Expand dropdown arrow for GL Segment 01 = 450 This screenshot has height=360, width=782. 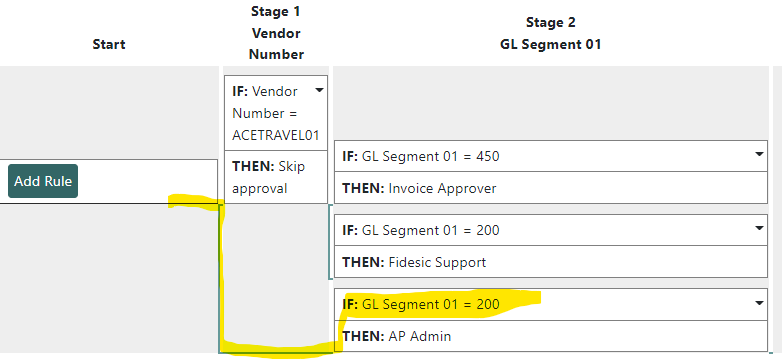[759, 155]
